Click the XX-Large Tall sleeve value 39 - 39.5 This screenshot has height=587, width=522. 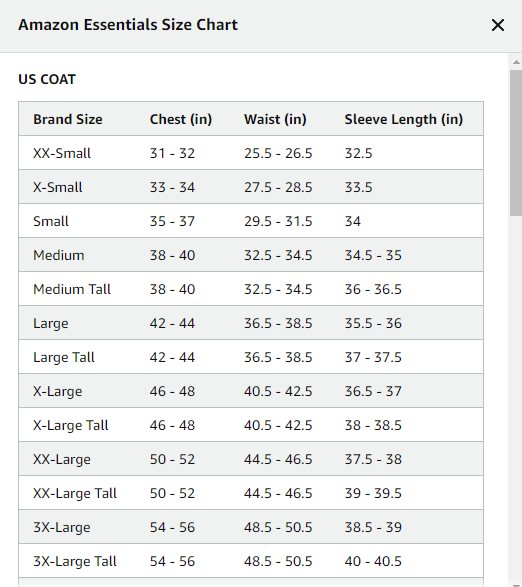pos(373,493)
